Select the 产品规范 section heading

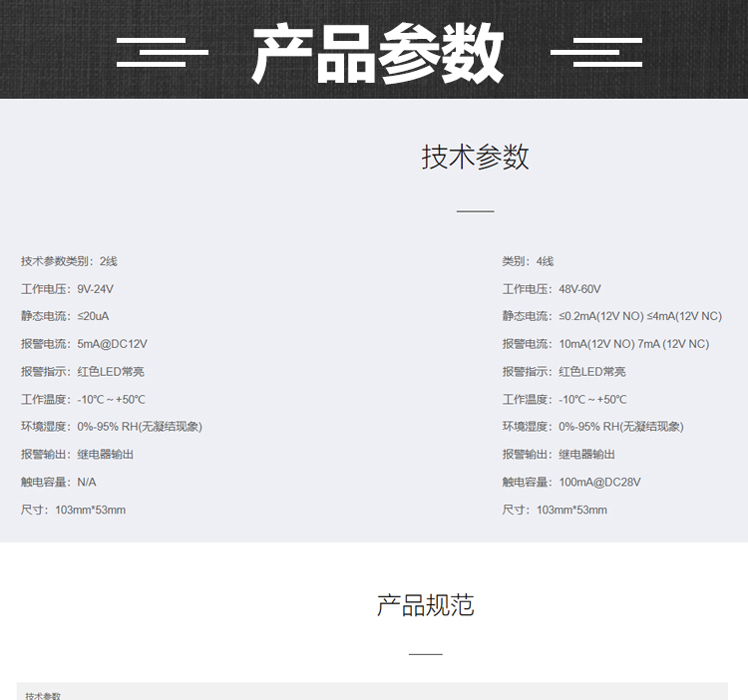click(x=425, y=605)
